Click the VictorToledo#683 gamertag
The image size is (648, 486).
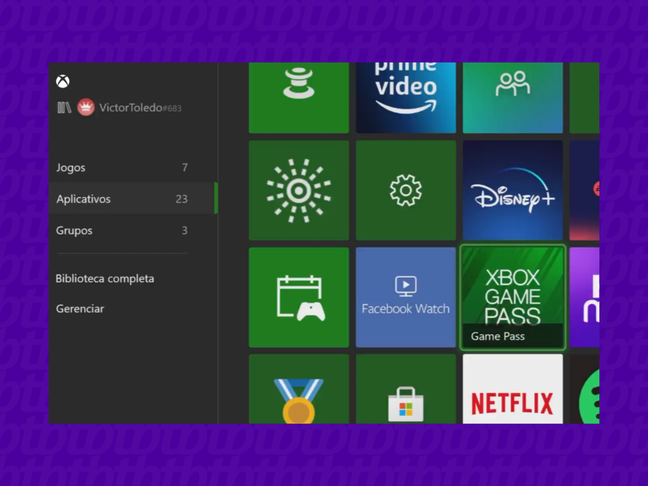tap(140, 108)
